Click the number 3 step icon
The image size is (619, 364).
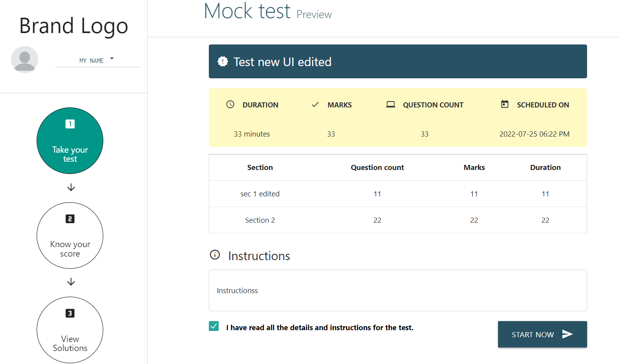(70, 313)
